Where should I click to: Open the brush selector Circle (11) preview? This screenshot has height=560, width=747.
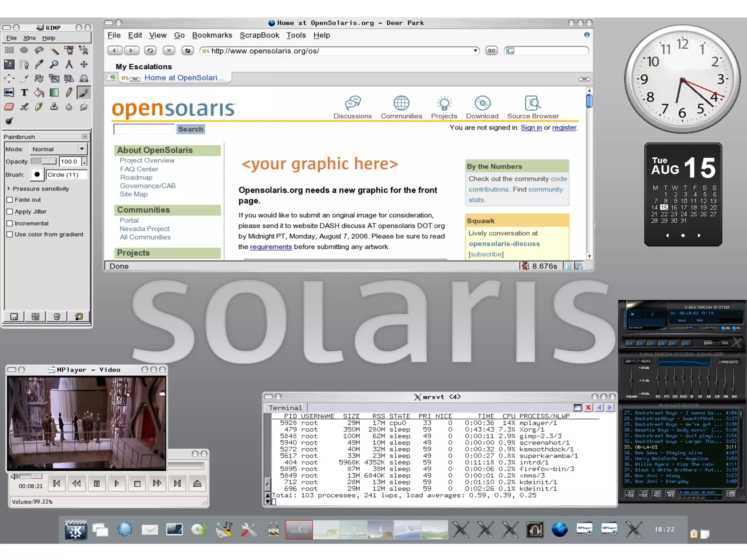[37, 174]
